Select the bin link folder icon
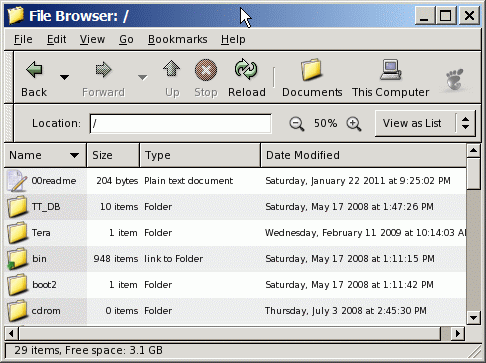Image resolution: width=486 pixels, height=363 pixels. [17, 259]
